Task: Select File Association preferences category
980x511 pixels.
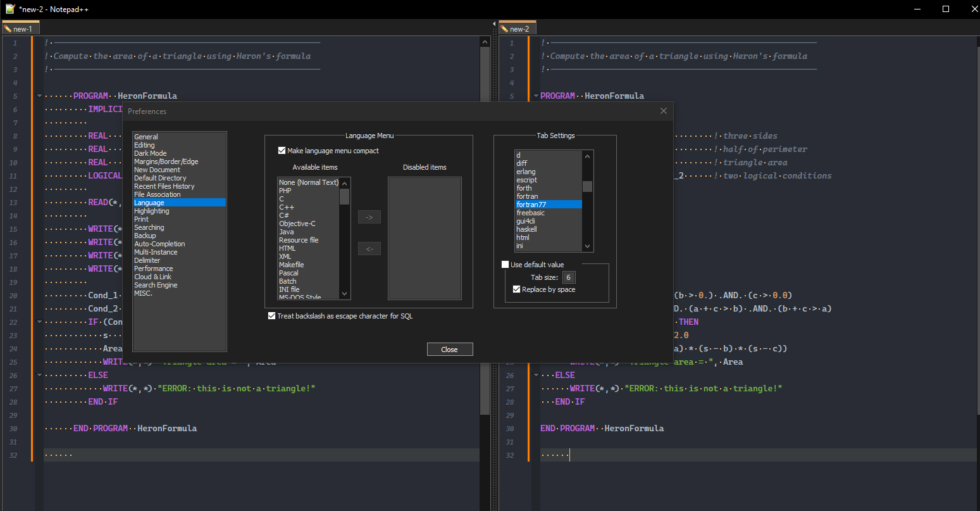Action: click(179, 194)
